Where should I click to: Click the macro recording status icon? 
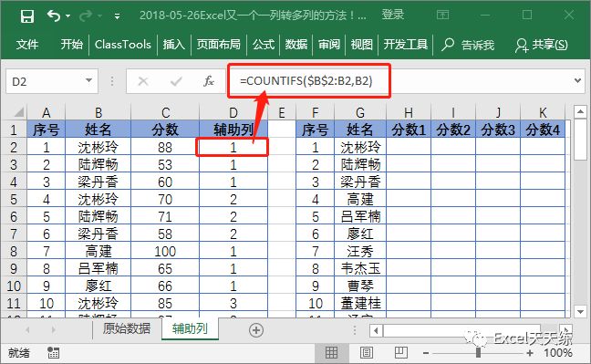pyautogui.click(x=53, y=353)
